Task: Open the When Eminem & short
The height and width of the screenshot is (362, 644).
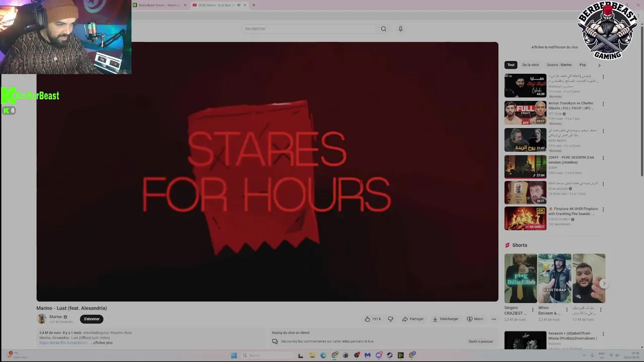Action: [x=554, y=278]
